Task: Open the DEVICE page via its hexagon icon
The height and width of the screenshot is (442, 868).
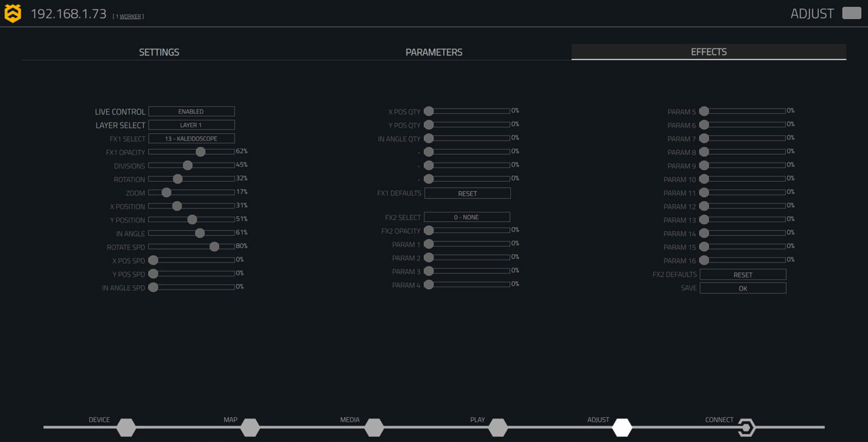Action: tap(126, 428)
